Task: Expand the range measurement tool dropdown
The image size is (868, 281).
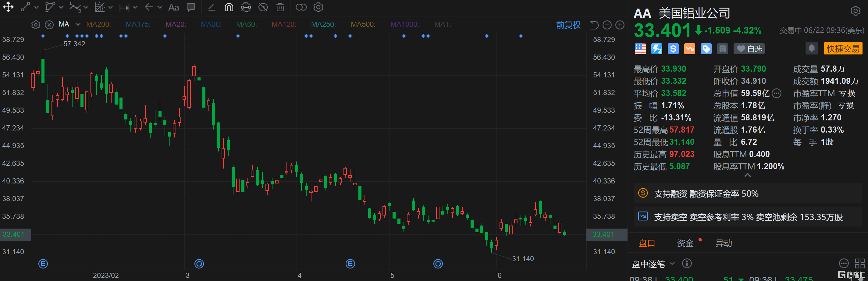Action: pyautogui.click(x=135, y=7)
